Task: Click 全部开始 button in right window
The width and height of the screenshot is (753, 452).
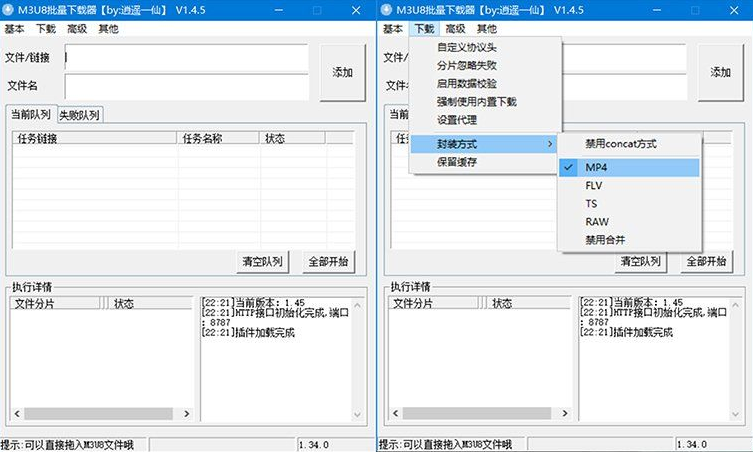Action: pos(706,262)
